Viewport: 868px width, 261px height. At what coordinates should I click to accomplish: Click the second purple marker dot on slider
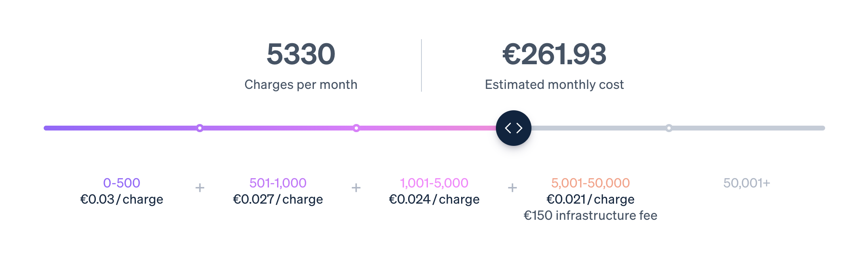tap(356, 128)
